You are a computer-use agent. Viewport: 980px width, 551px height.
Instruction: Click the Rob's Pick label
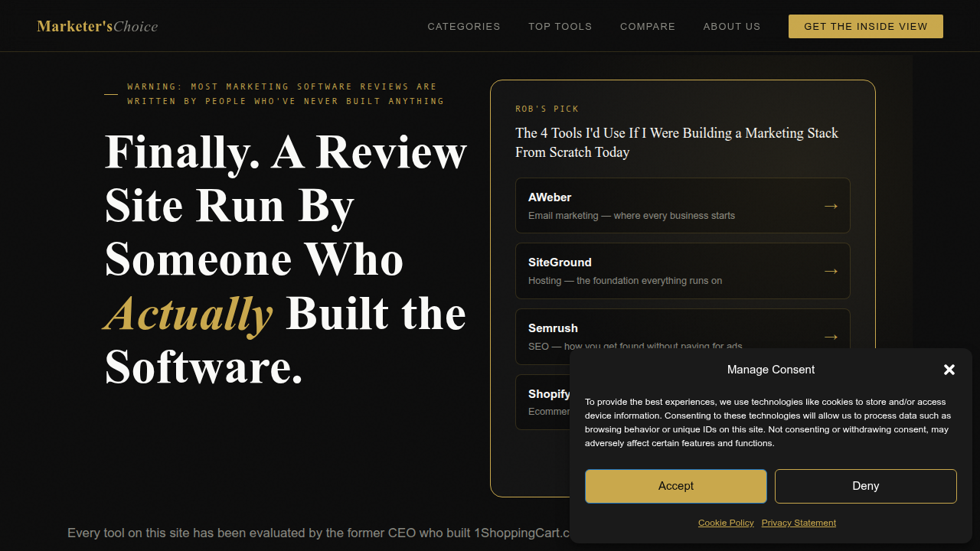coord(547,109)
